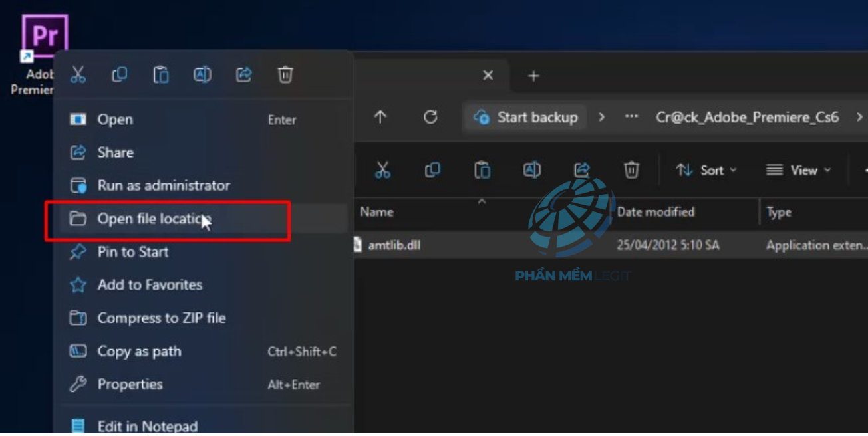Image resolution: width=868 pixels, height=436 pixels.
Task: Close the current File Explorer tab
Action: click(x=488, y=76)
